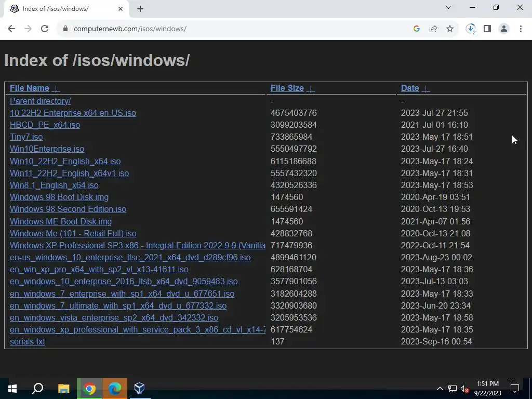Open Win10_22H2_English_x64.iso link
The width and height of the screenshot is (532, 399).
pos(65,161)
